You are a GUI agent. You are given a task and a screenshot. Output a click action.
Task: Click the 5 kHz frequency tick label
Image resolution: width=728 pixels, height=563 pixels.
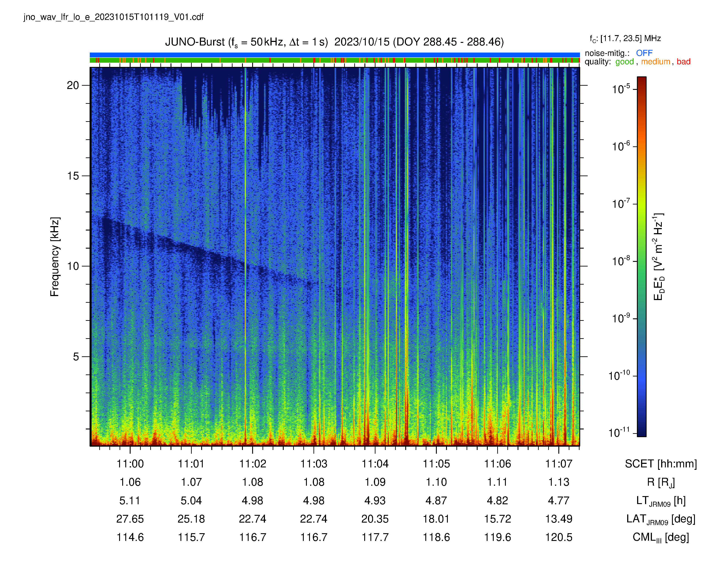(x=76, y=357)
